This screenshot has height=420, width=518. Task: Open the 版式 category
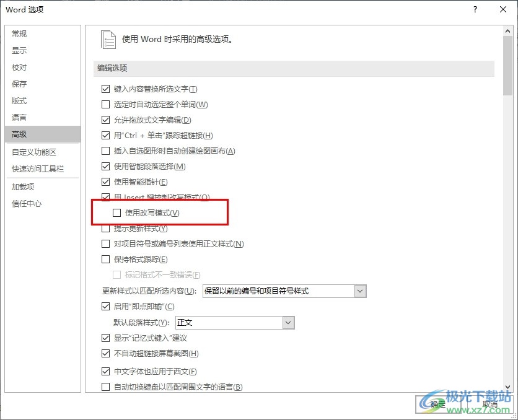[x=43, y=101]
